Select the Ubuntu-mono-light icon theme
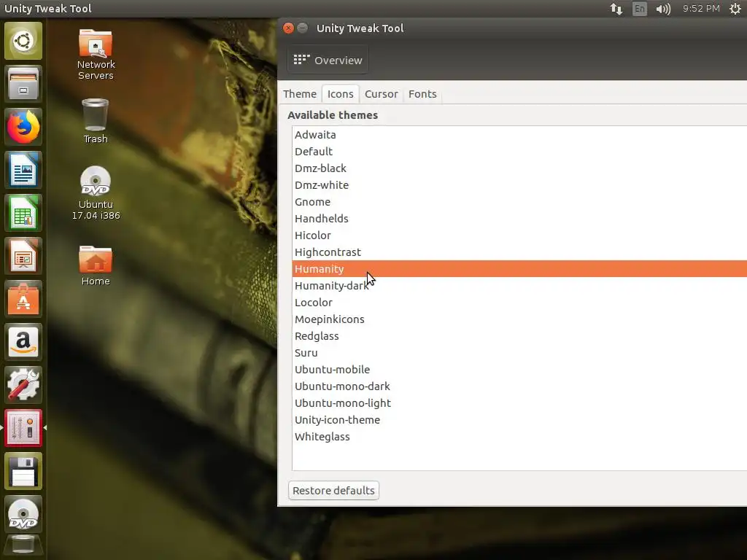 [x=519, y=403]
